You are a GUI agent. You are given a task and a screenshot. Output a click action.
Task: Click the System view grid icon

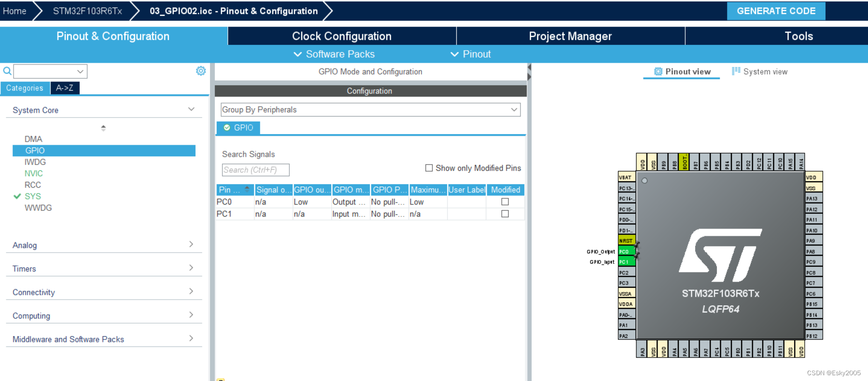[736, 71]
